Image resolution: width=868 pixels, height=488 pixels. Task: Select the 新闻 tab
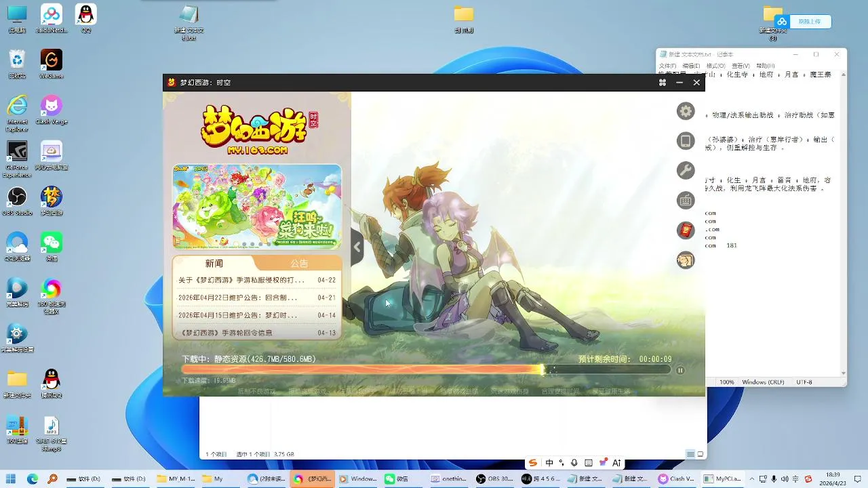(214, 264)
